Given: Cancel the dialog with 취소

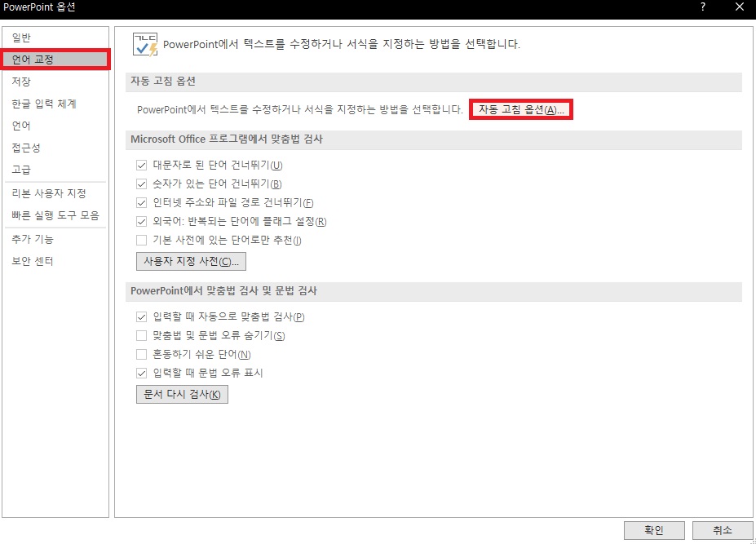Looking at the screenshot, I should click(x=723, y=530).
